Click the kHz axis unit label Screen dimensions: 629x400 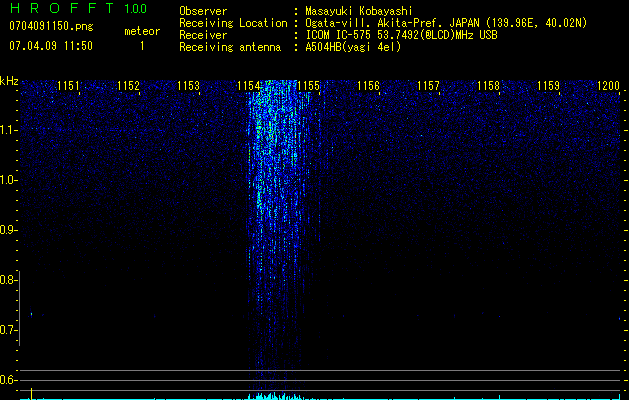point(9,81)
